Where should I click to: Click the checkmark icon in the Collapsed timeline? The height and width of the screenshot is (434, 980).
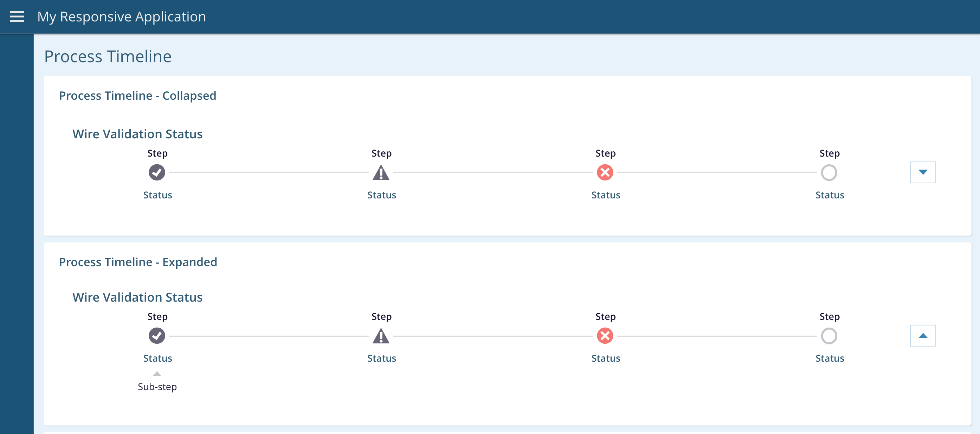click(157, 172)
